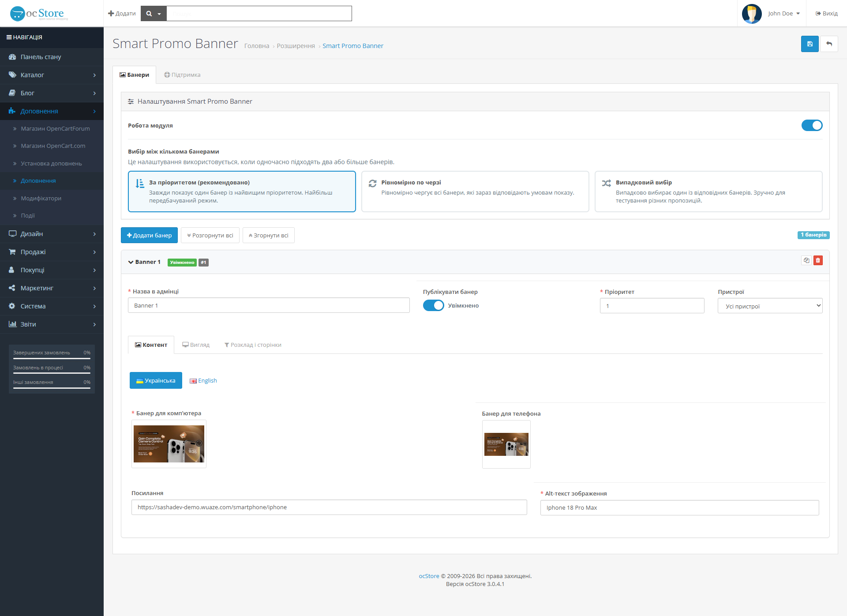The image size is (847, 616).
Task: Select Українська language tab
Action: coord(156,380)
